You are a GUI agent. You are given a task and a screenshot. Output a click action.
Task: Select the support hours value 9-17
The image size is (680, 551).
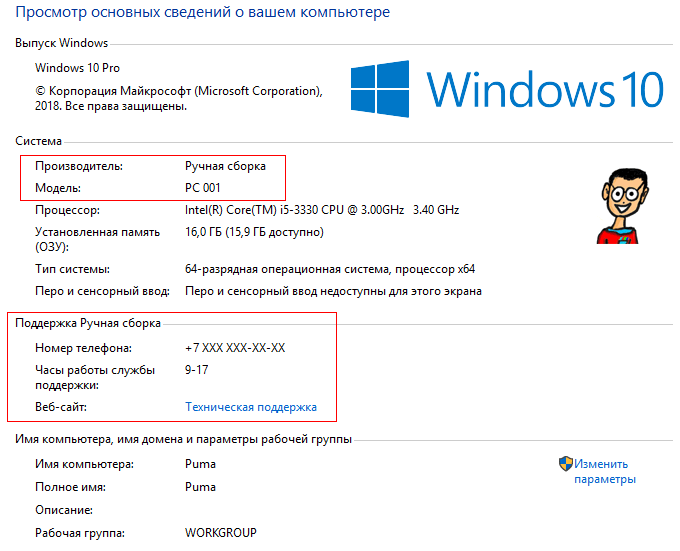tap(196, 370)
